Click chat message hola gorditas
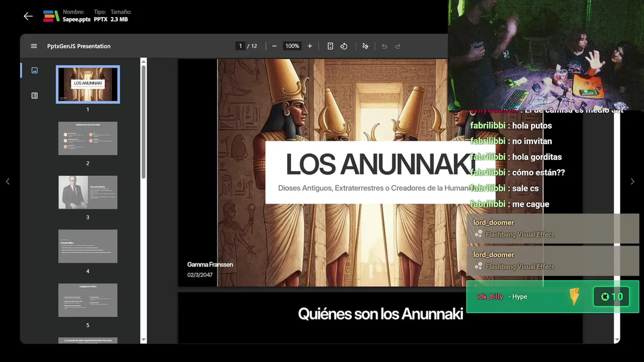The height and width of the screenshot is (362, 644). click(516, 157)
